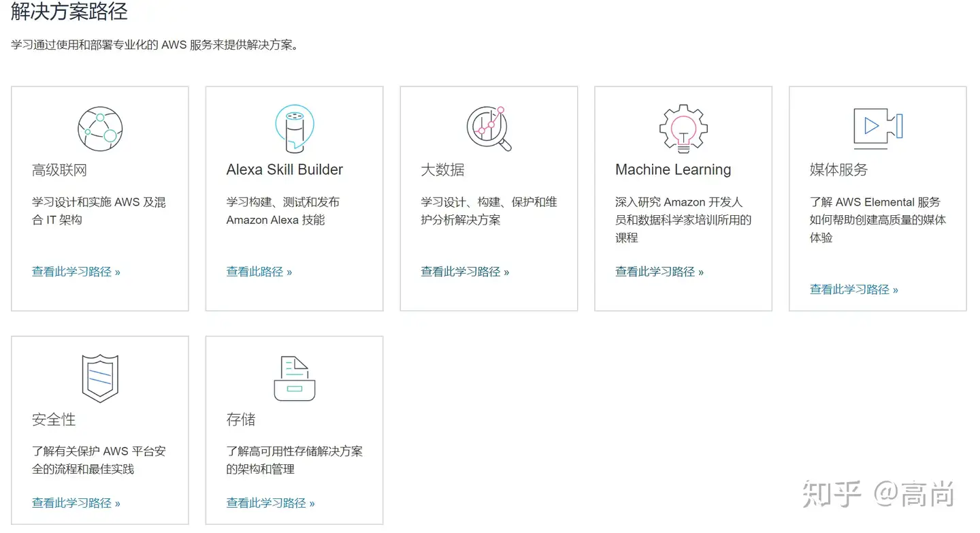Click the 媒体服务 video camera icon
Screen dimensions: 980x533
878,129
